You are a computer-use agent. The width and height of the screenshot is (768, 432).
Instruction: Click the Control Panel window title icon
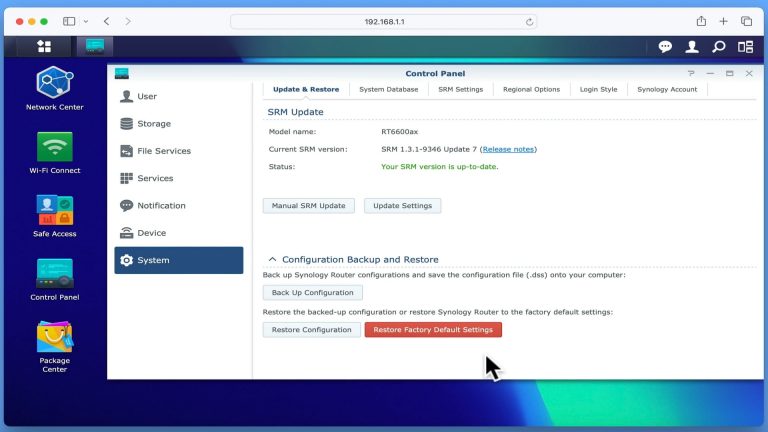(121, 73)
